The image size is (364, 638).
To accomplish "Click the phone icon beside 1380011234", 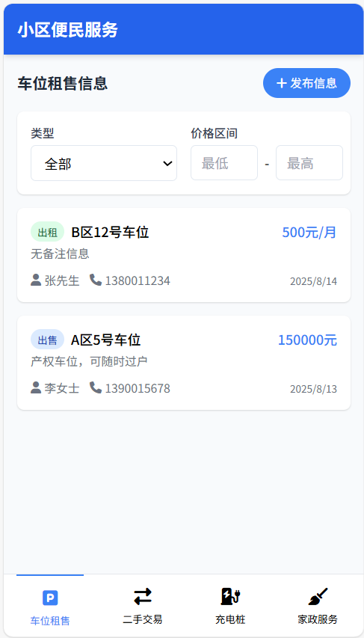I will pyautogui.click(x=96, y=280).
